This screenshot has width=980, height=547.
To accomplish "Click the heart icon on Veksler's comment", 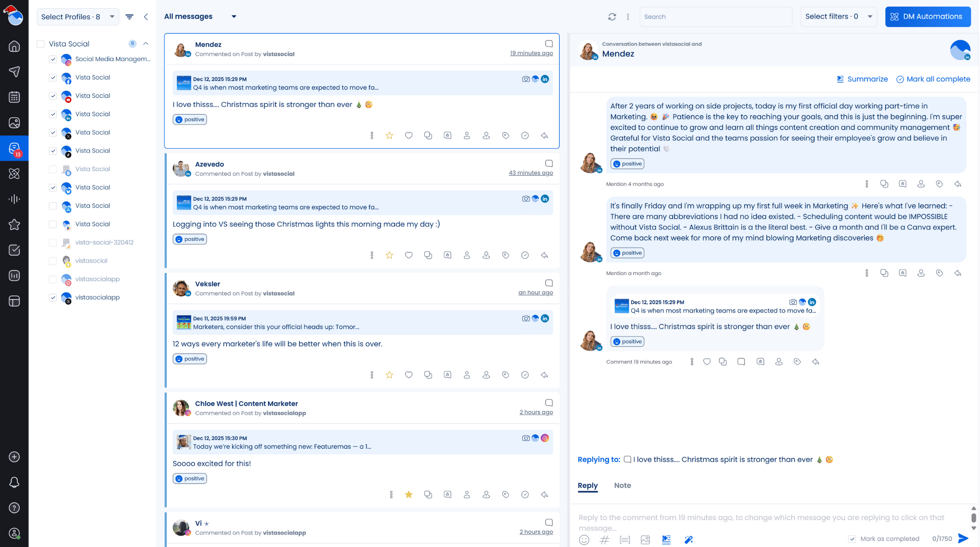I will tap(408, 375).
